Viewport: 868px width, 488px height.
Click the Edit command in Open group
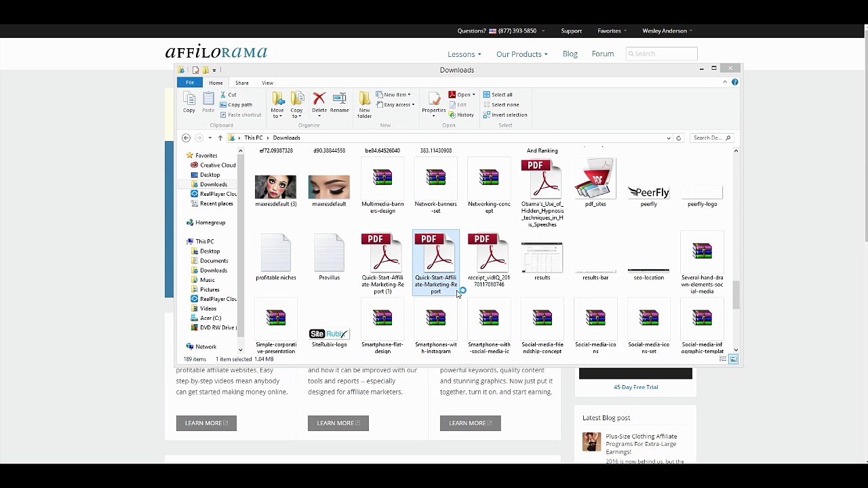click(458, 104)
